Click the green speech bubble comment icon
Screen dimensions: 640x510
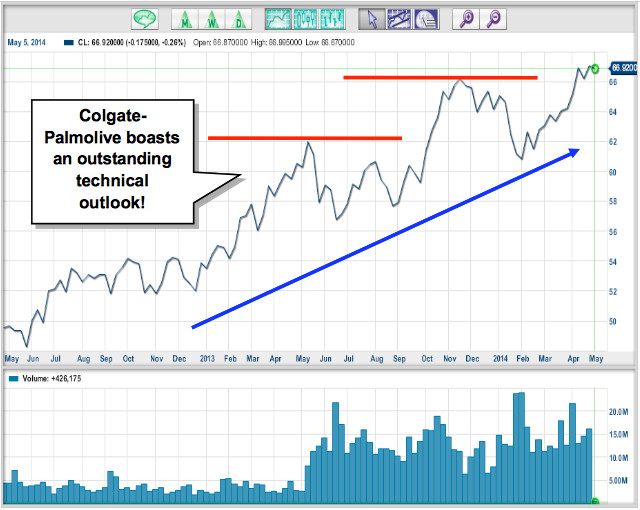pos(145,18)
